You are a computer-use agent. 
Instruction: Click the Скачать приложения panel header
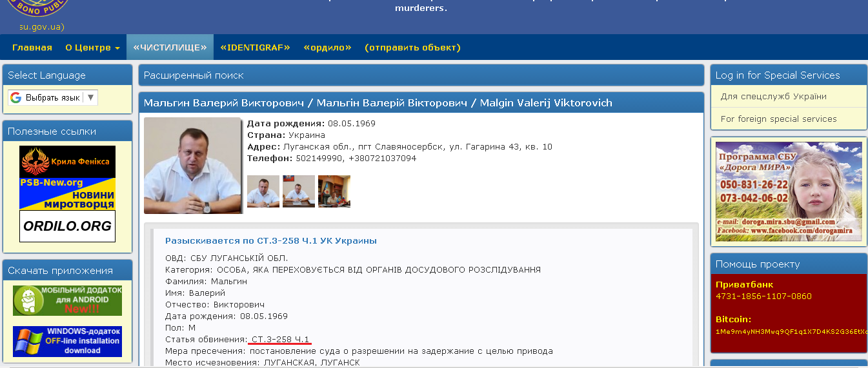tap(67, 271)
